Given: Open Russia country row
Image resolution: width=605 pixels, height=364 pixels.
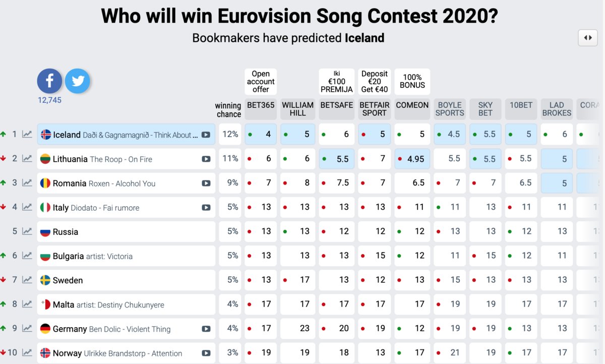Looking at the screenshot, I should tap(126, 231).
